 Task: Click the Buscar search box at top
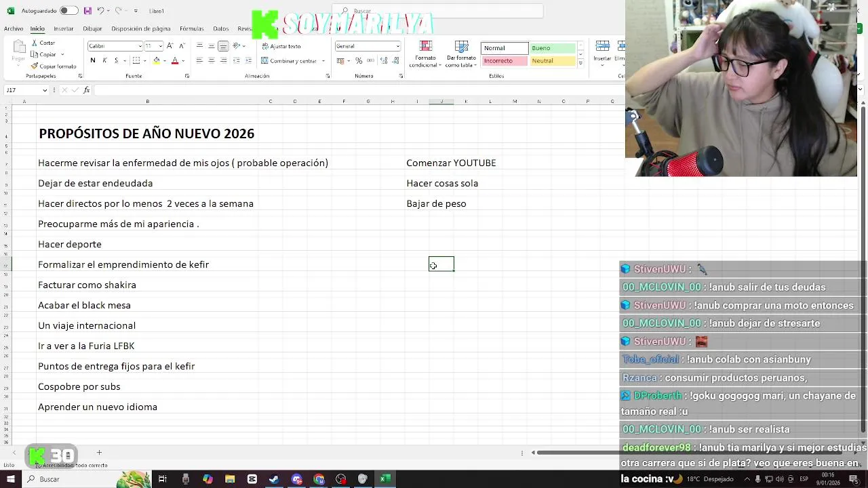click(x=438, y=11)
